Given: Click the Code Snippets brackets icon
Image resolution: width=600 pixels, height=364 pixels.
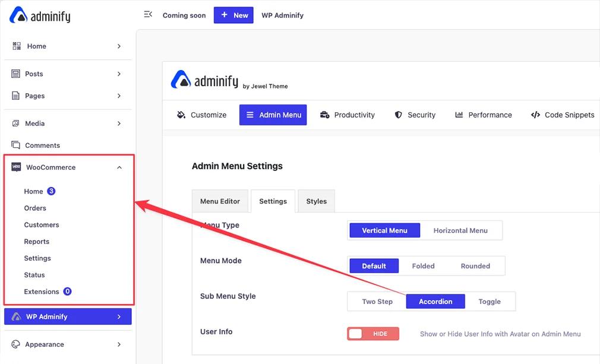Looking at the screenshot, I should coord(535,115).
